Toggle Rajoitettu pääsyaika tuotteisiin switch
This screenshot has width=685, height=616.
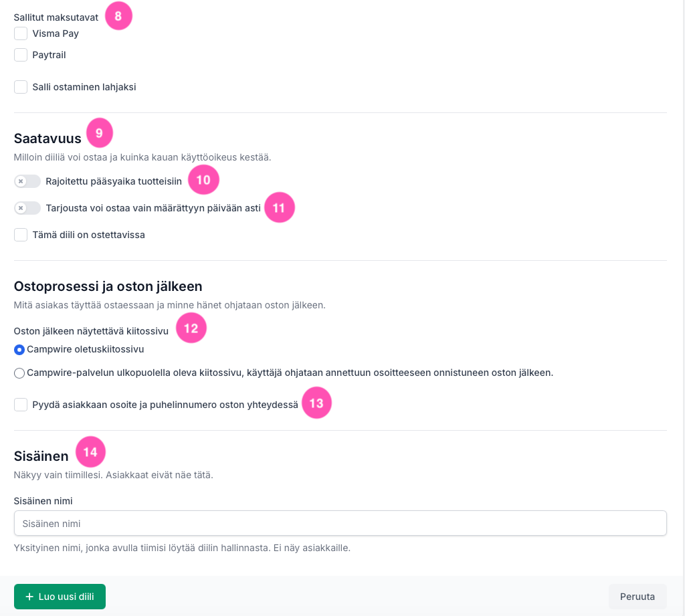[27, 181]
